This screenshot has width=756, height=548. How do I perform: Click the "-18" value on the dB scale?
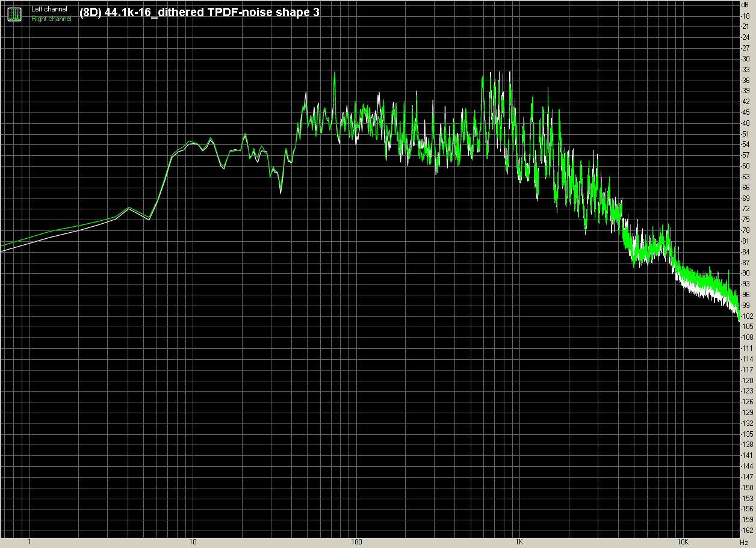(746, 16)
